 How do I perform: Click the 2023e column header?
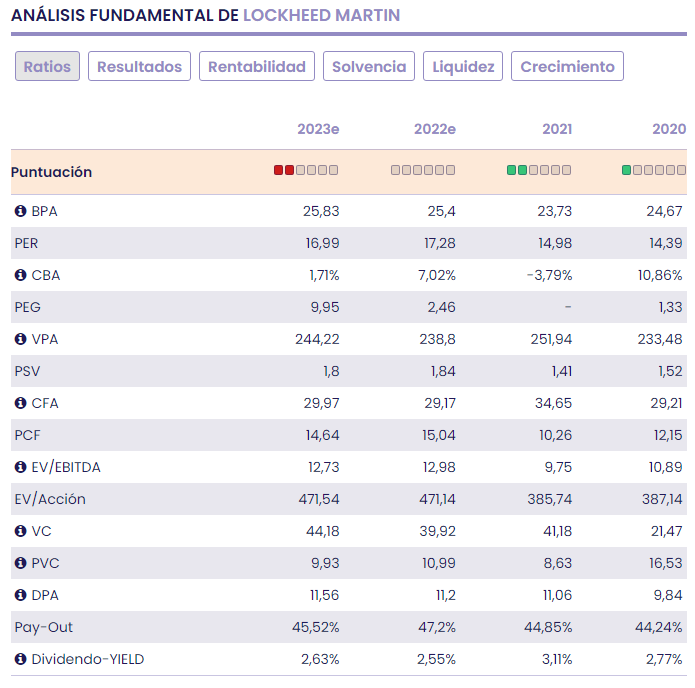point(318,129)
